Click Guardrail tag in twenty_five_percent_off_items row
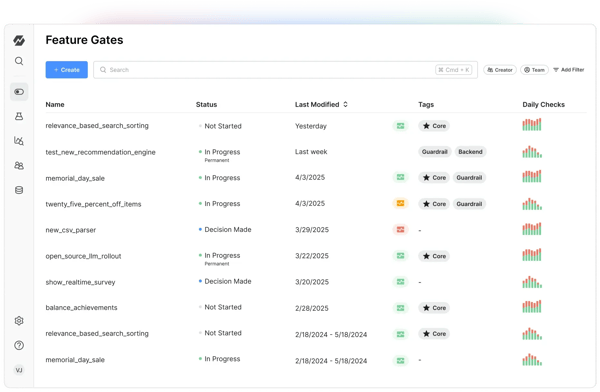 coord(469,204)
